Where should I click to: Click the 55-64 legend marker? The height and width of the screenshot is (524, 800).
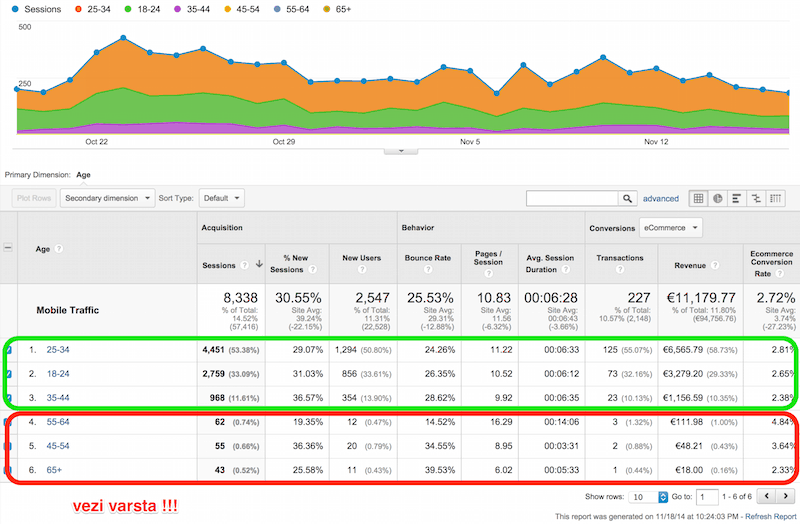(x=277, y=9)
